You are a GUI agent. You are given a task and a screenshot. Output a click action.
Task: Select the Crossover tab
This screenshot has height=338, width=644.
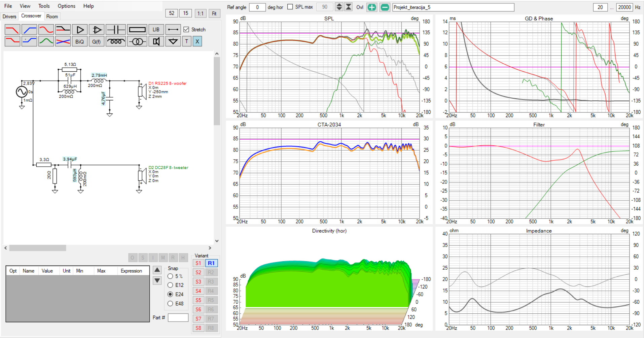click(x=31, y=16)
